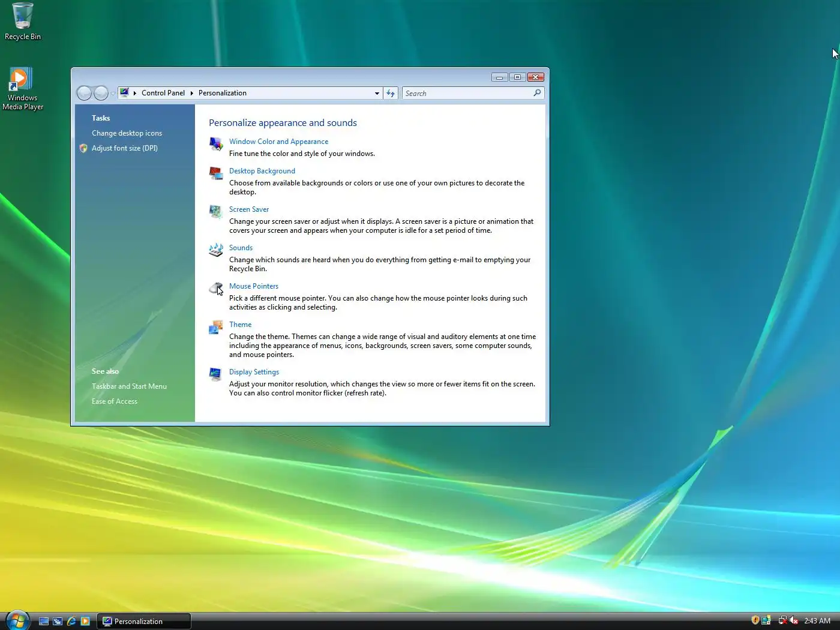Click 'Personalize appearance and sounds' heading
The image size is (840, 630).
[283, 123]
